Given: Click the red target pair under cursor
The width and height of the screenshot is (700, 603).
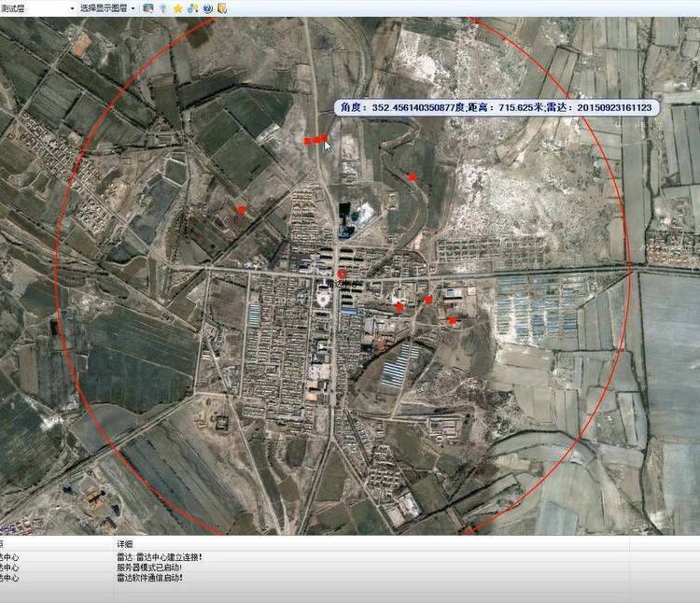Looking at the screenshot, I should pos(315,140).
